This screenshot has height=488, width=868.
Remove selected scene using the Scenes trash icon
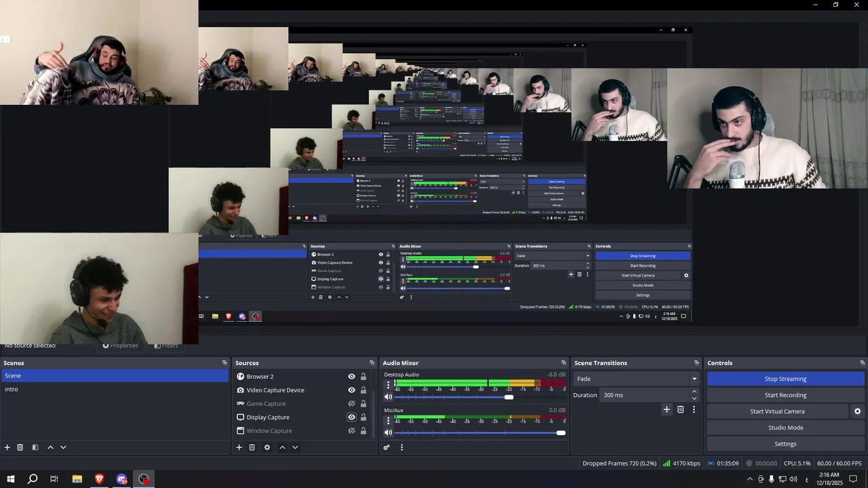click(20, 447)
